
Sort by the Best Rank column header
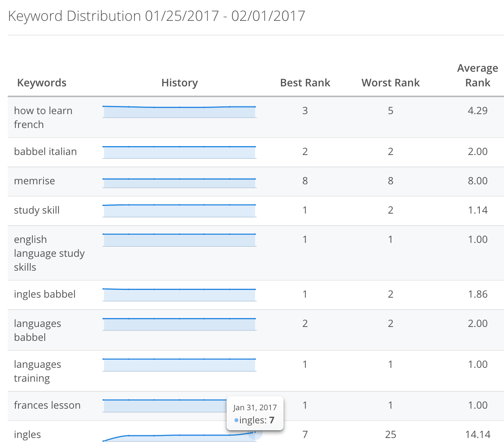click(x=305, y=83)
